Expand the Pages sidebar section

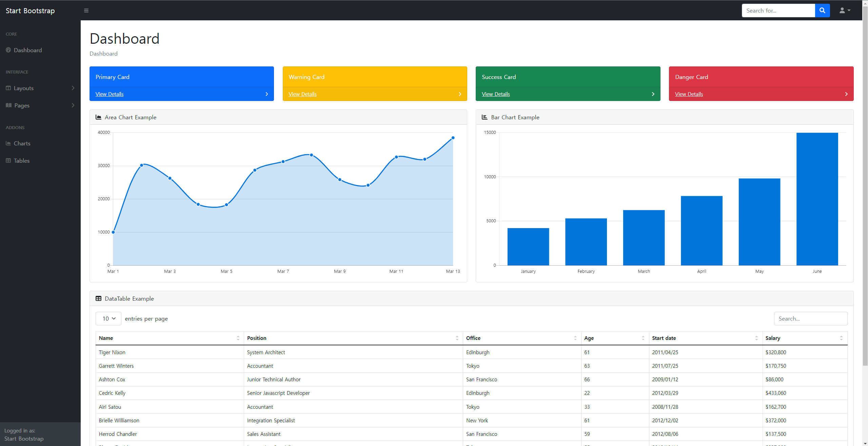(40, 105)
